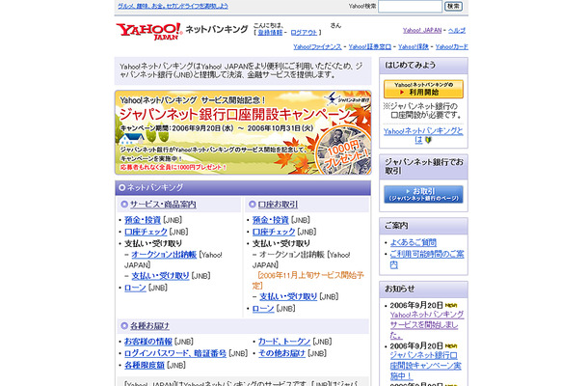Click the 利用開始 yellow button
The image size is (588, 386).
click(x=423, y=89)
